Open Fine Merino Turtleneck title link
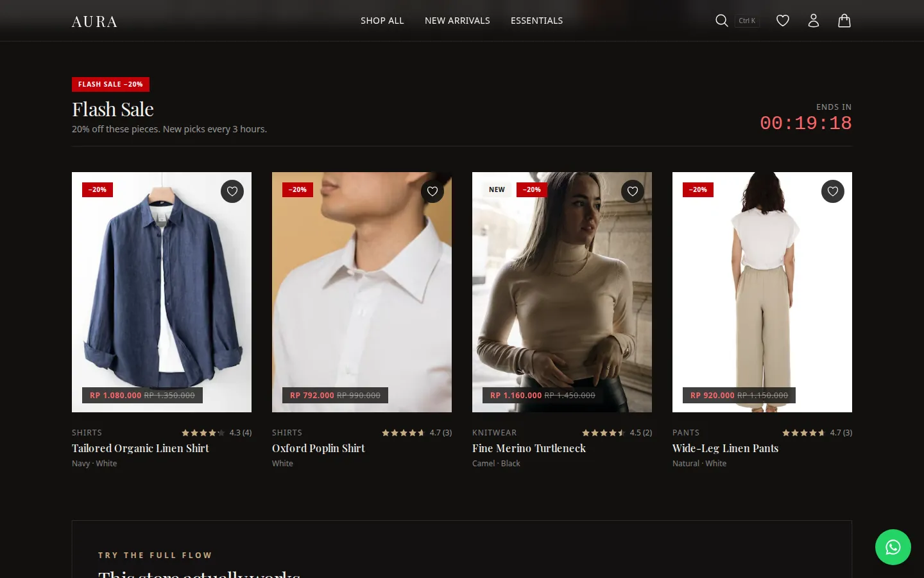 (x=529, y=448)
